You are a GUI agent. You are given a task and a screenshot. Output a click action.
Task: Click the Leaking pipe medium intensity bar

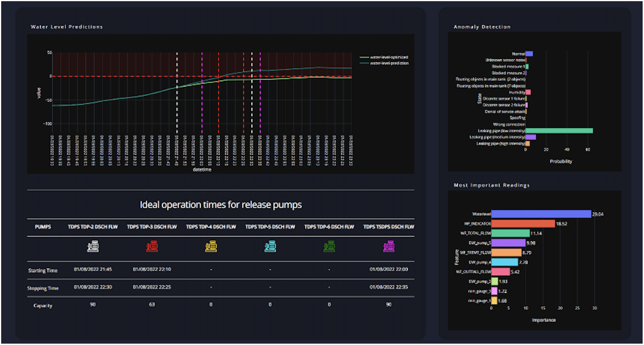530,137
